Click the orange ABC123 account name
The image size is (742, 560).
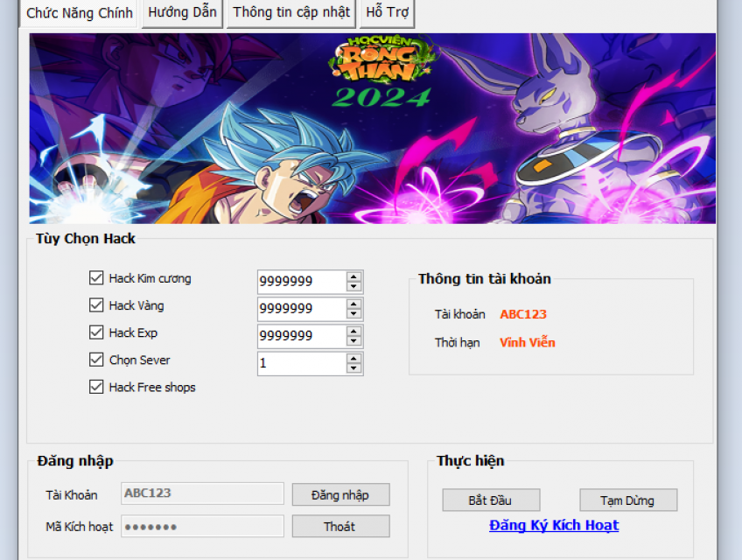coord(523,314)
